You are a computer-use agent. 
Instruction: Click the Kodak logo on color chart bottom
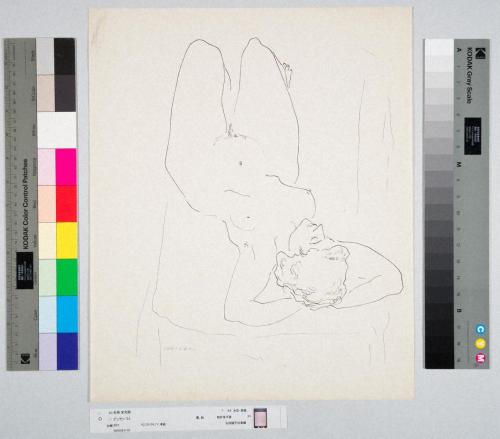(25, 359)
